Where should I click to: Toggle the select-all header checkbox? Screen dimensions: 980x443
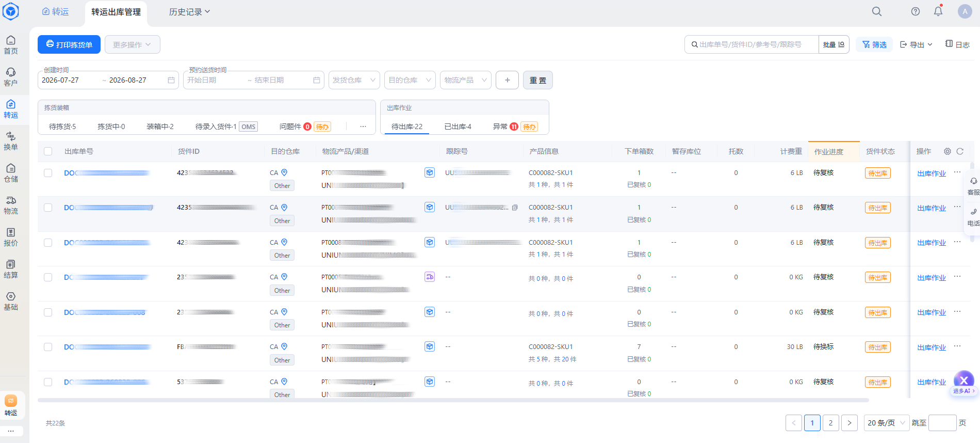(48, 151)
